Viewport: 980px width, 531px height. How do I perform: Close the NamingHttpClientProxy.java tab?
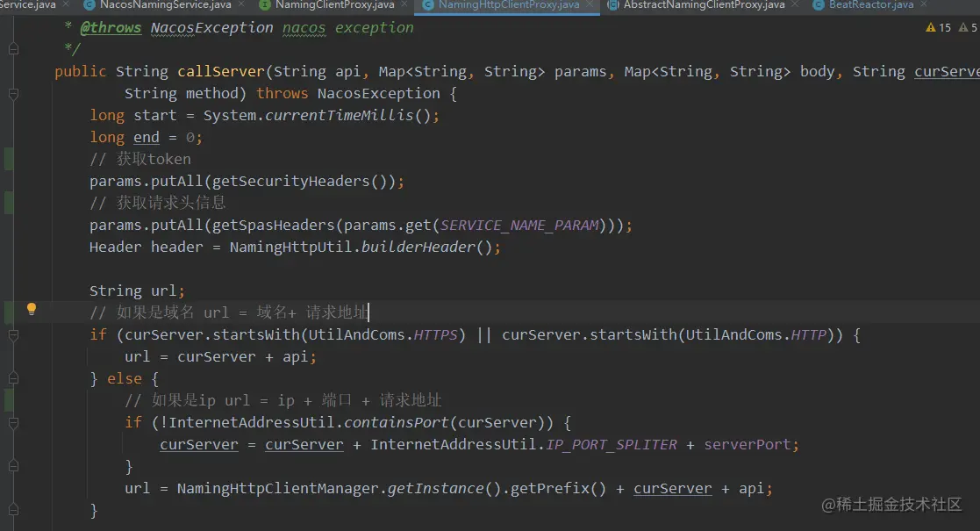589,4
